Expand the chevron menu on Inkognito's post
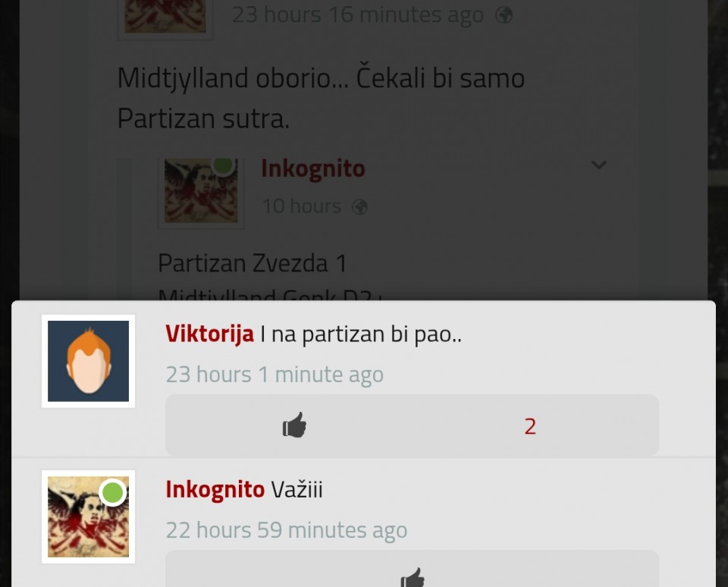The image size is (728, 587). pos(599,165)
